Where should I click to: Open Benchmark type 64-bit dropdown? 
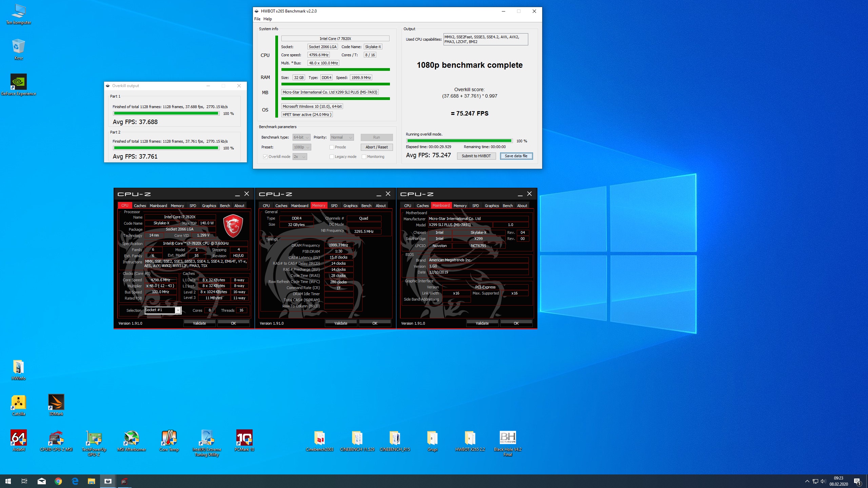coord(301,137)
